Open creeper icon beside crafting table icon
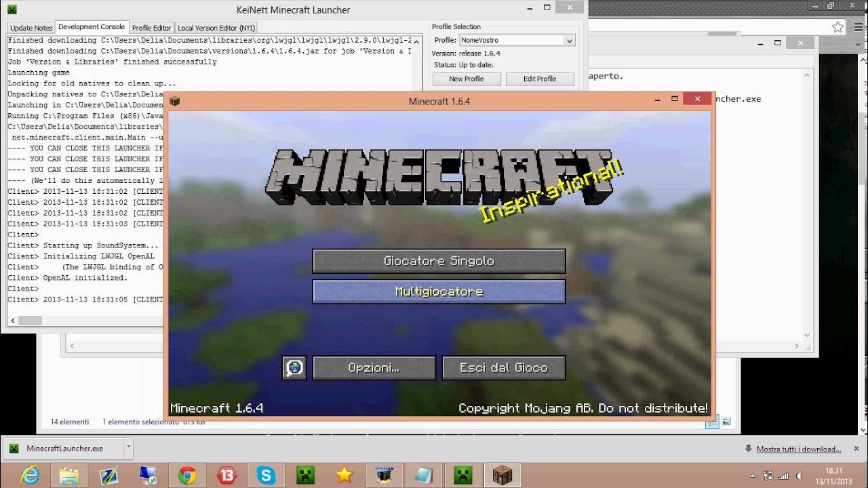This screenshot has height=488, width=868. pos(462,475)
